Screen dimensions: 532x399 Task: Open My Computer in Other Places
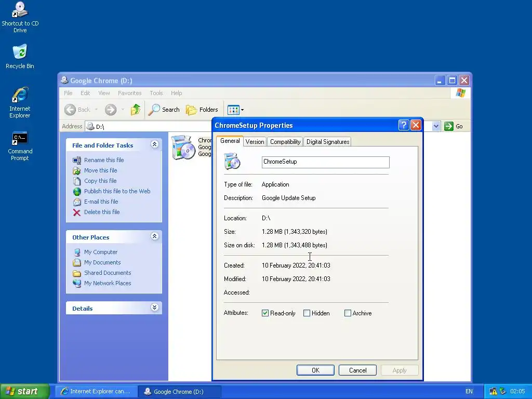(100, 252)
